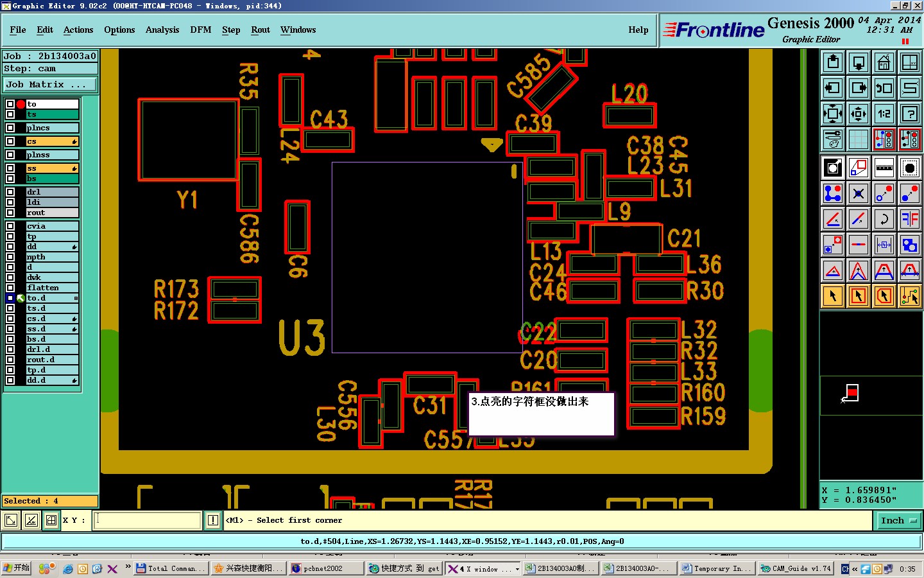Screen dimensions: 924x578
Task: Click the Home view icon
Action: click(884, 62)
